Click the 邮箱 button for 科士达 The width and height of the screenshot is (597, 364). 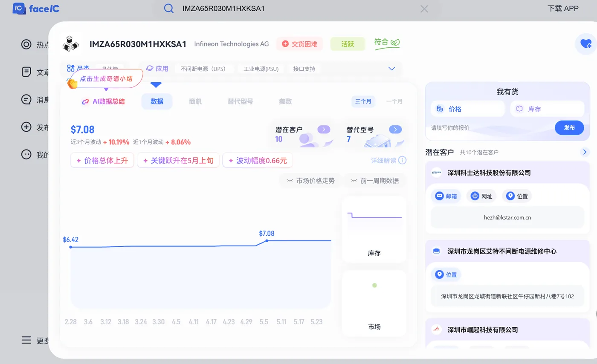[x=446, y=196]
